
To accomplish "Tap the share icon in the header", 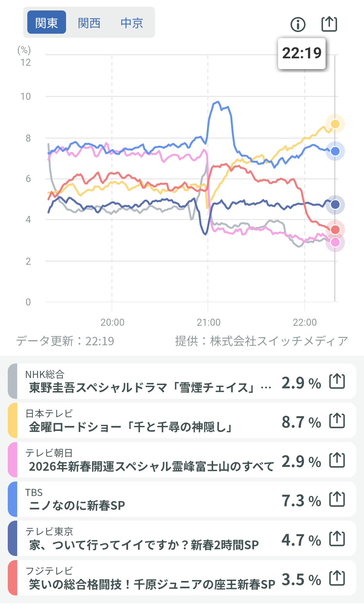I will point(329,24).
